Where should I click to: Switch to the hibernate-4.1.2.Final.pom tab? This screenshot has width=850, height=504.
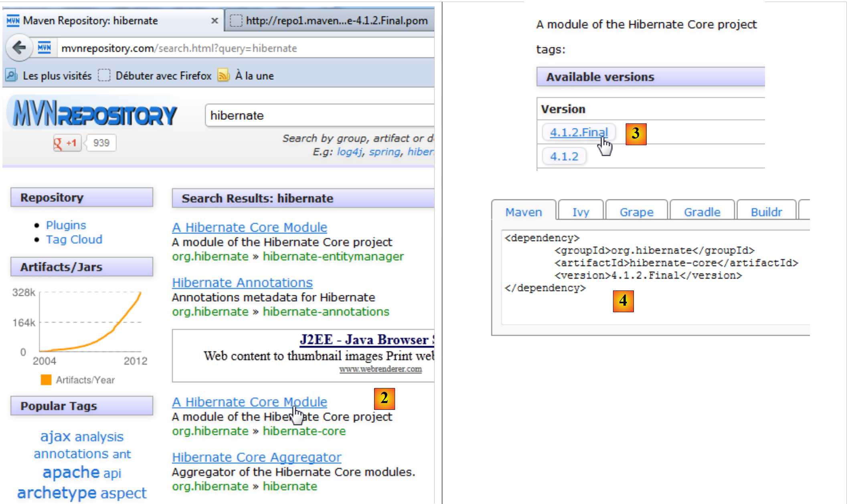point(330,20)
